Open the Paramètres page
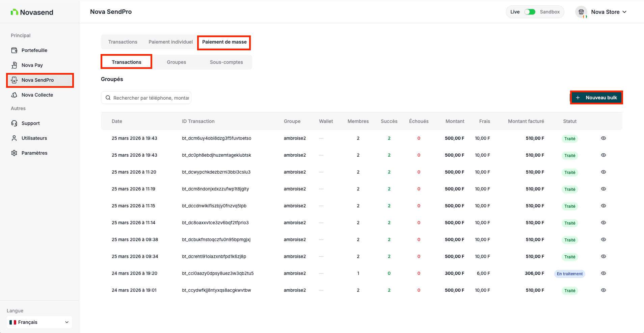This screenshot has width=644, height=333. coord(40,153)
